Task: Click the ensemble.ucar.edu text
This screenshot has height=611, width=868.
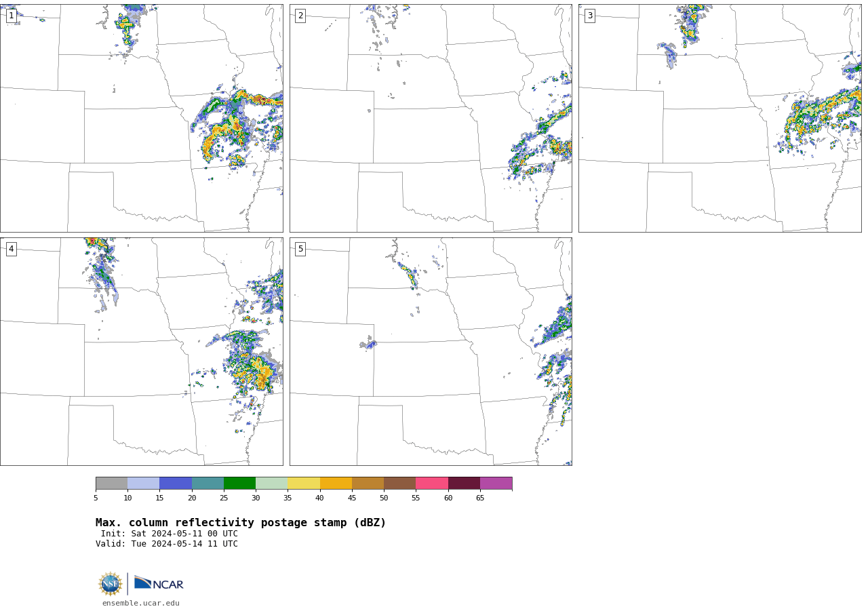Action: point(141,603)
